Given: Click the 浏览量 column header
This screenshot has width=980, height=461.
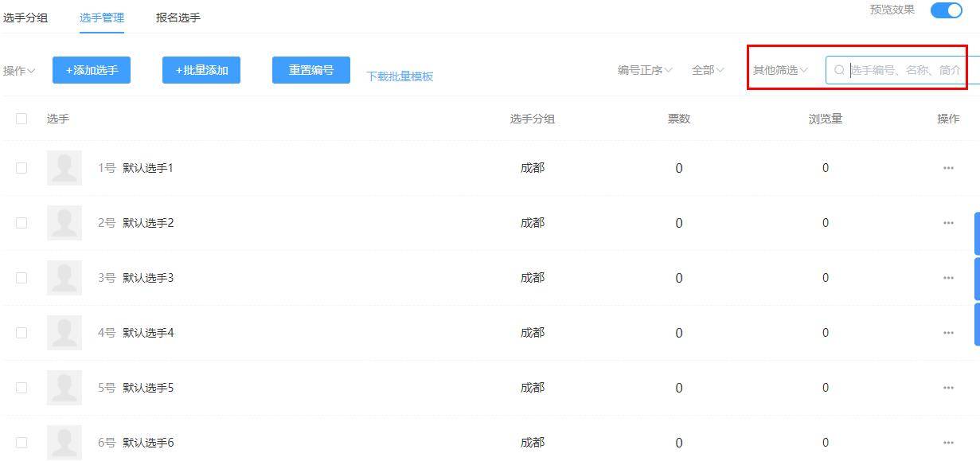Looking at the screenshot, I should (826, 119).
